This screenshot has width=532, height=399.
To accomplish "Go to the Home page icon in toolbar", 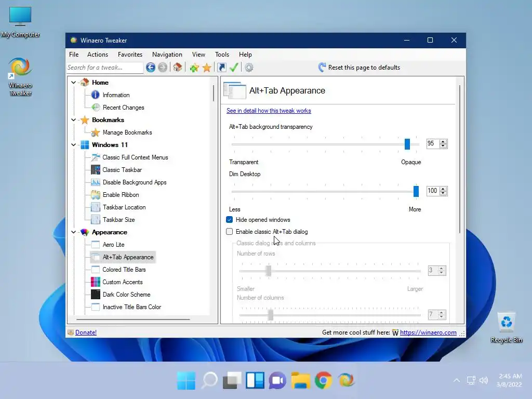I will [x=178, y=67].
